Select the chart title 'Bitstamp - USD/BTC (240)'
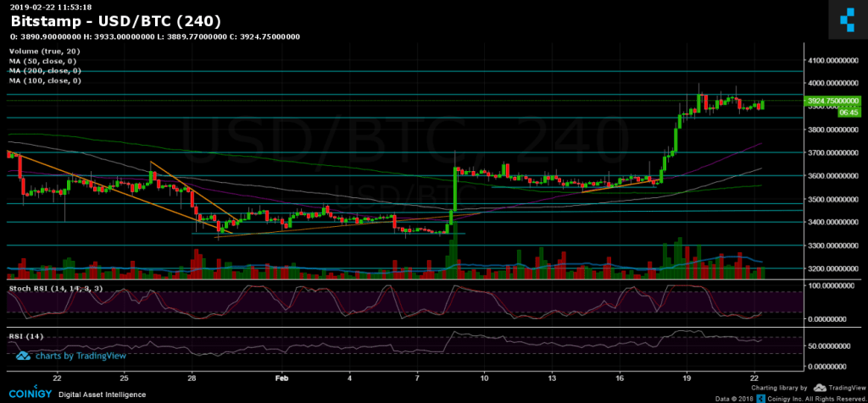Viewport: 868px width, 403px height. pos(115,22)
